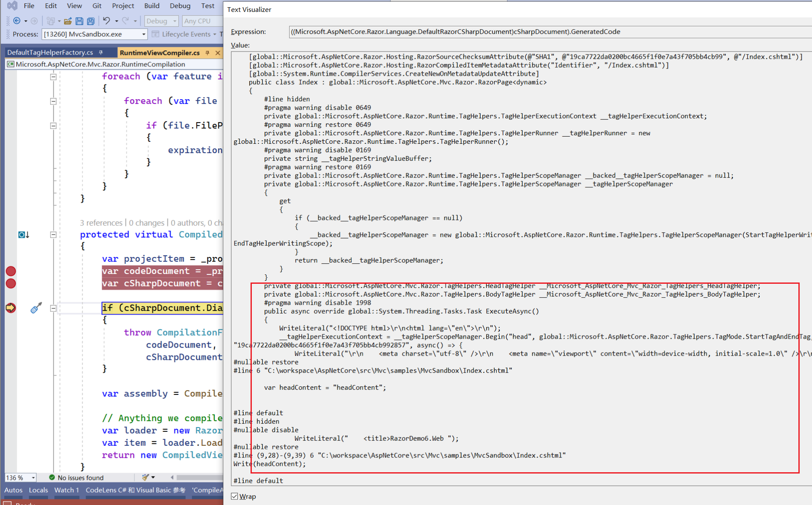Screen dimensions: 812x505
Task: Click the Expression input field
Action: point(550,31)
